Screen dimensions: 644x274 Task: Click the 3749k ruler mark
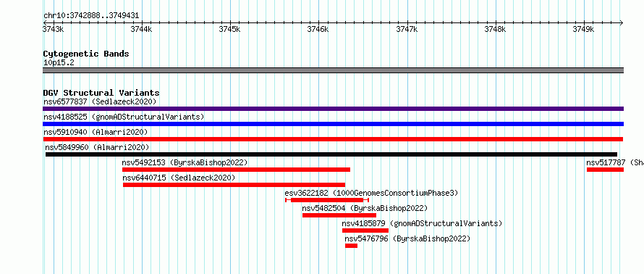point(584,29)
